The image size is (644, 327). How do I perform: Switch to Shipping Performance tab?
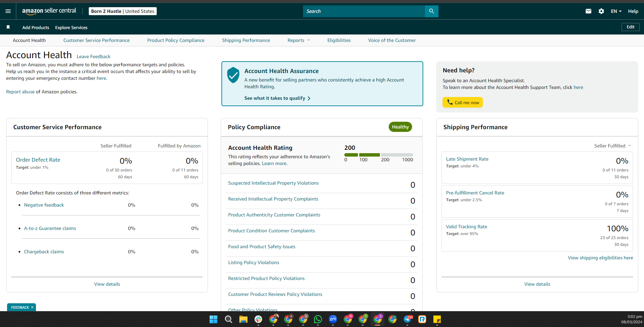pyautogui.click(x=246, y=40)
